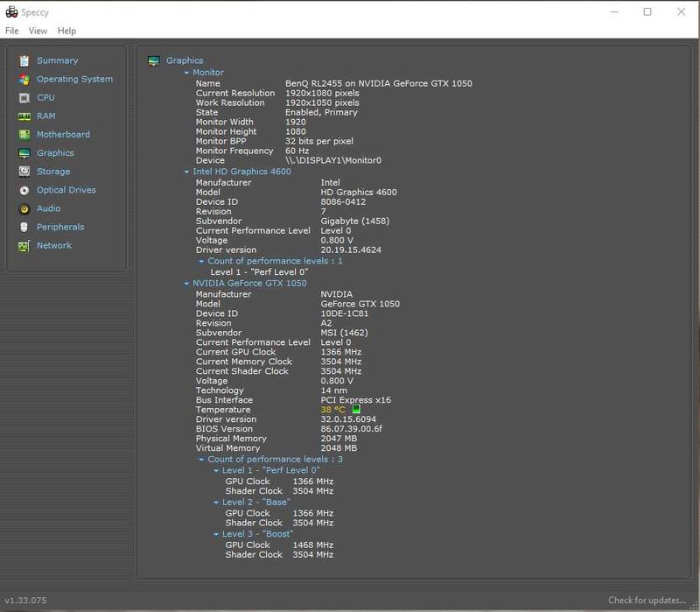Image resolution: width=700 pixels, height=612 pixels.
Task: Click the RAM memory stick icon
Action: coord(24,116)
